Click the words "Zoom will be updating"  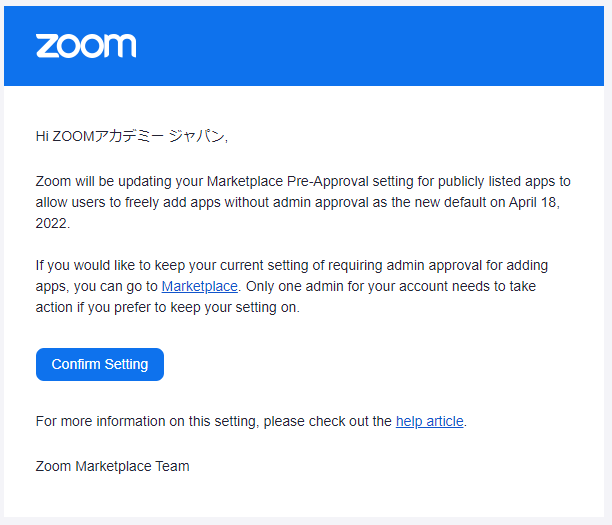(103, 181)
